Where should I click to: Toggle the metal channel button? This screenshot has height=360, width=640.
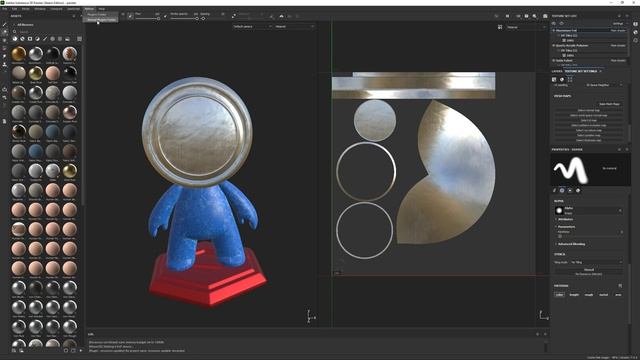[x=604, y=294]
